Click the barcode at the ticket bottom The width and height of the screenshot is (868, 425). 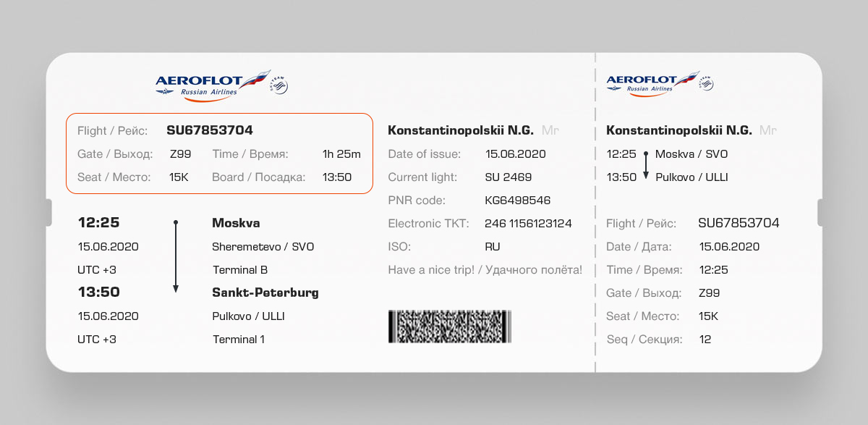click(449, 326)
